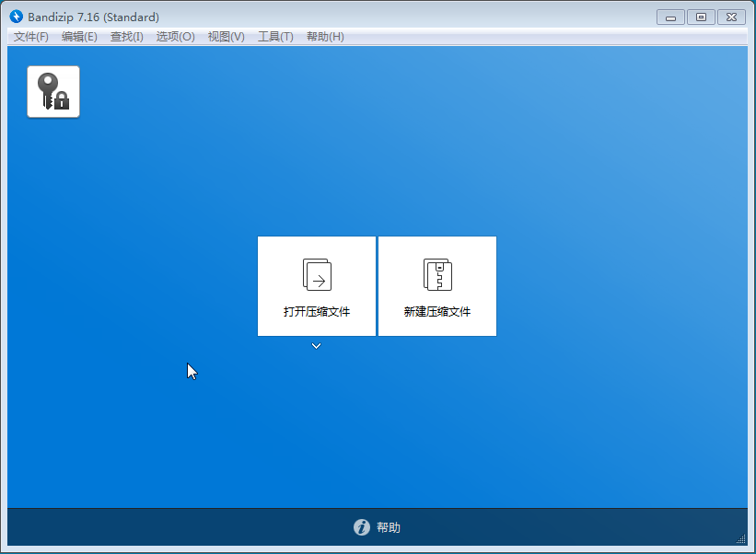Open the 选项(O) menu

click(x=175, y=37)
